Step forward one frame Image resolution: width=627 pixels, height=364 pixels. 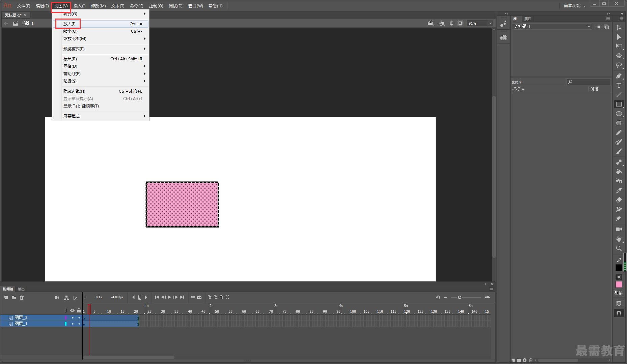click(x=175, y=297)
